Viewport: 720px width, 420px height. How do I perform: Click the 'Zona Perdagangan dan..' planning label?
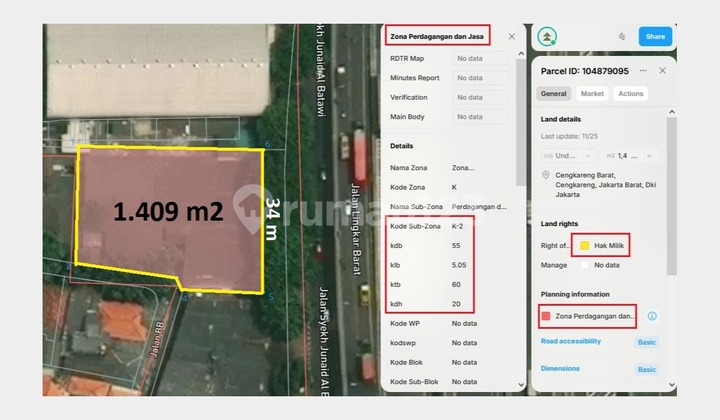click(595, 316)
